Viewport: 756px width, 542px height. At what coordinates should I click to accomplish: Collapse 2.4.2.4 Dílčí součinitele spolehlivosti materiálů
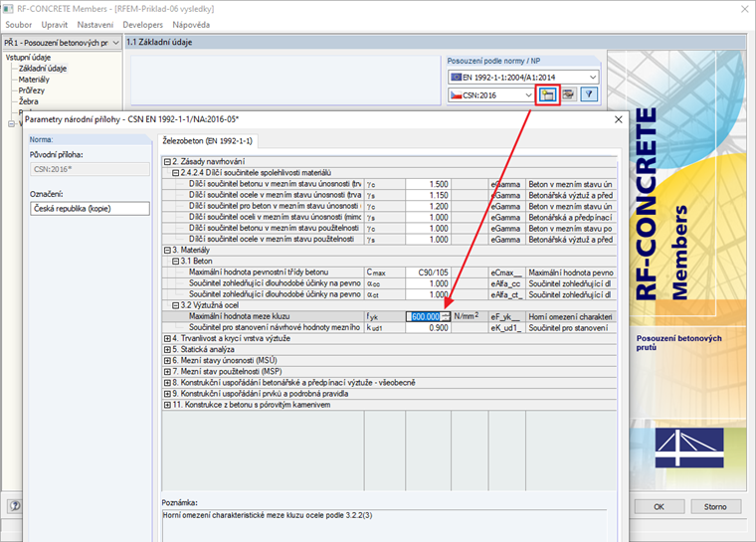175,173
